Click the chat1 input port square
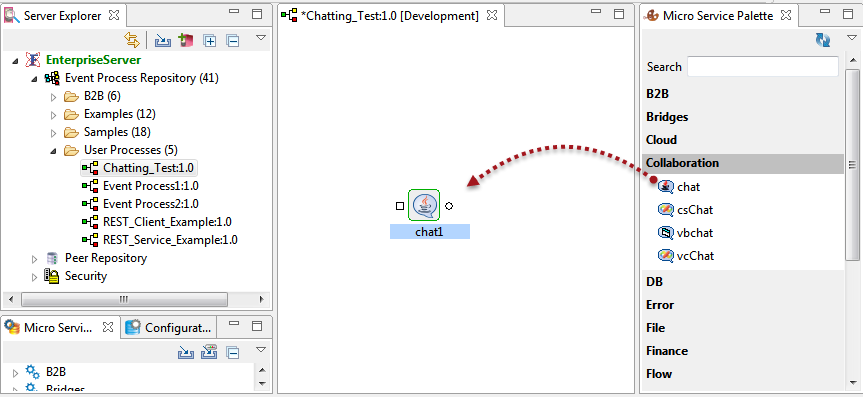 [400, 206]
